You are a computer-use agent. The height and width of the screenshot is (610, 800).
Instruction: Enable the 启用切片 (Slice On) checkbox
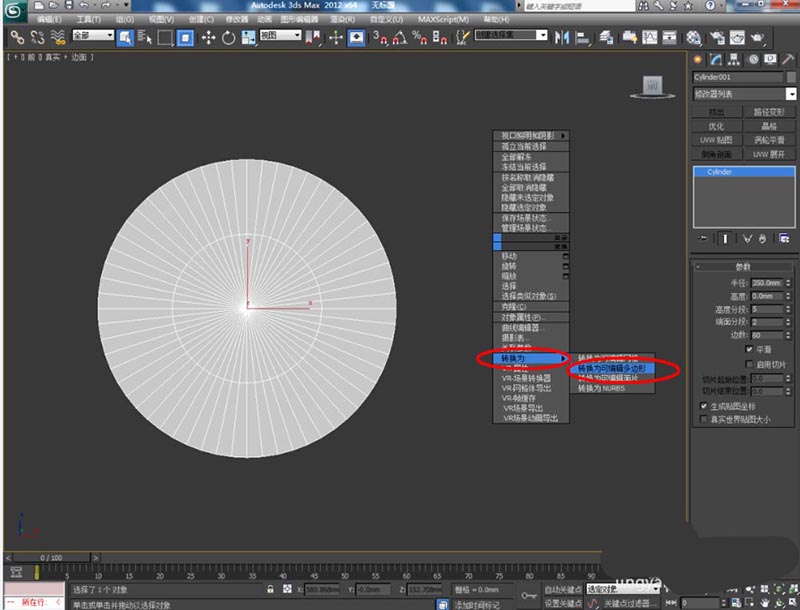[x=749, y=364]
